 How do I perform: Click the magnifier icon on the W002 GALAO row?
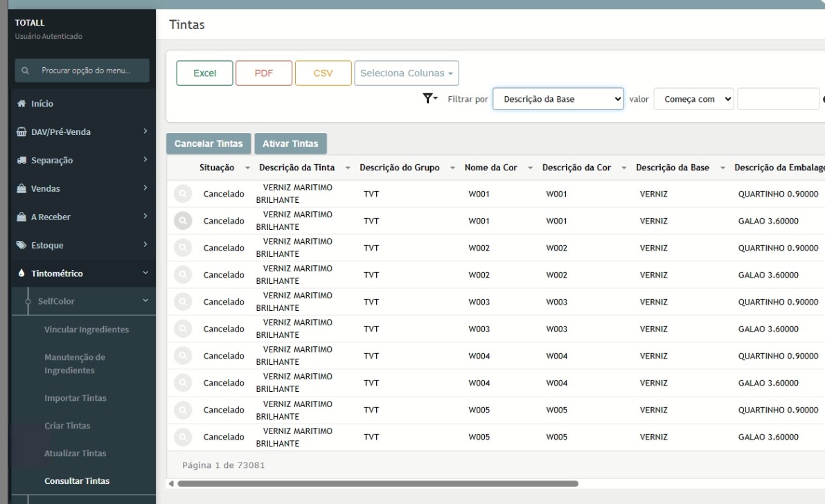coord(183,275)
